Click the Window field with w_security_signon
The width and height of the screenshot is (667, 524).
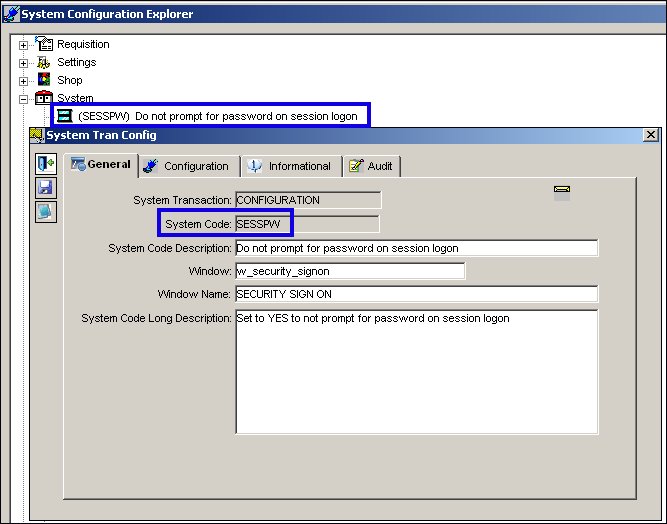click(350, 271)
